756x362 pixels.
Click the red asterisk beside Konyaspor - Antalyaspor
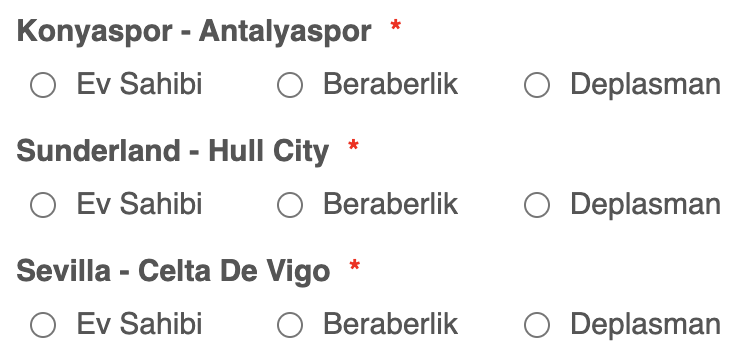pos(395,26)
